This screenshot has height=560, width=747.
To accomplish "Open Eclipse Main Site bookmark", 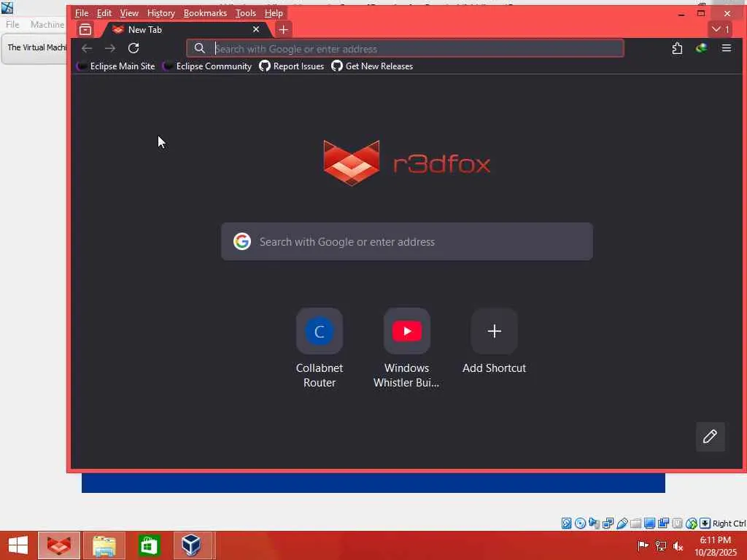I will tap(116, 66).
